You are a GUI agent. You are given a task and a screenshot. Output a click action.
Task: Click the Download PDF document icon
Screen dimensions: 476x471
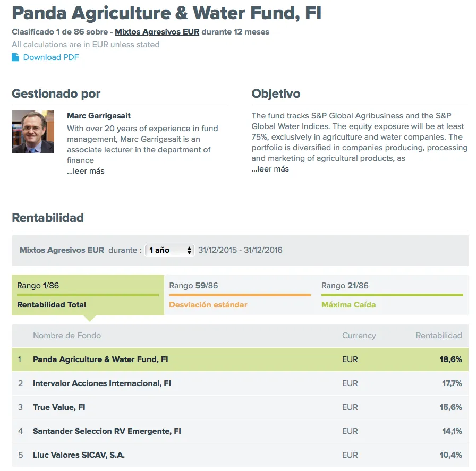pyautogui.click(x=15, y=57)
